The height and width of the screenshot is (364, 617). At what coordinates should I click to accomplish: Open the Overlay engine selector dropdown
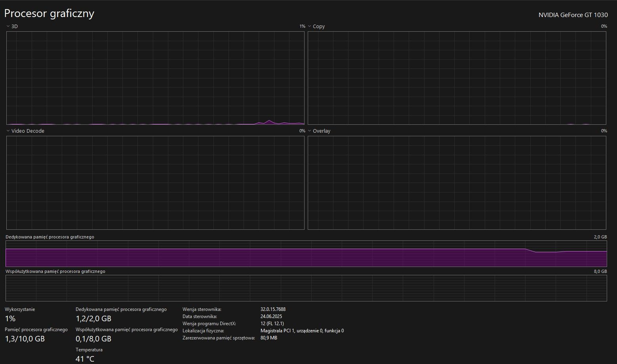tap(319, 131)
